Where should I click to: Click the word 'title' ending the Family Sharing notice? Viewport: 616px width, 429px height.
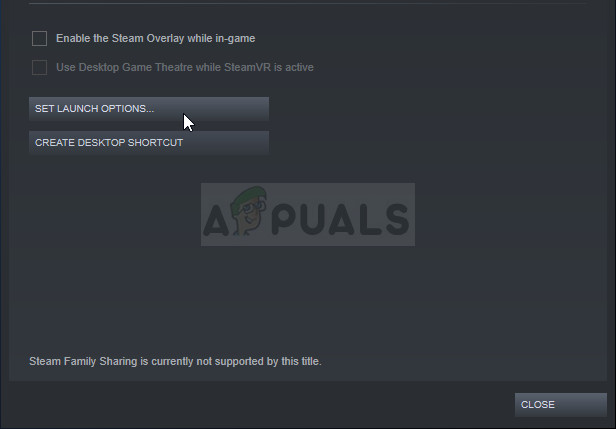point(308,361)
